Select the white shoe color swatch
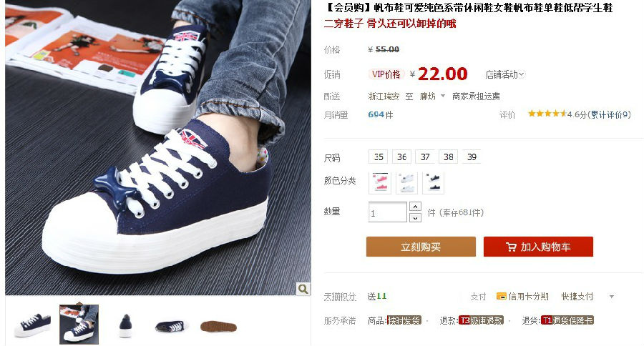This screenshot has height=346, width=644. point(406,182)
